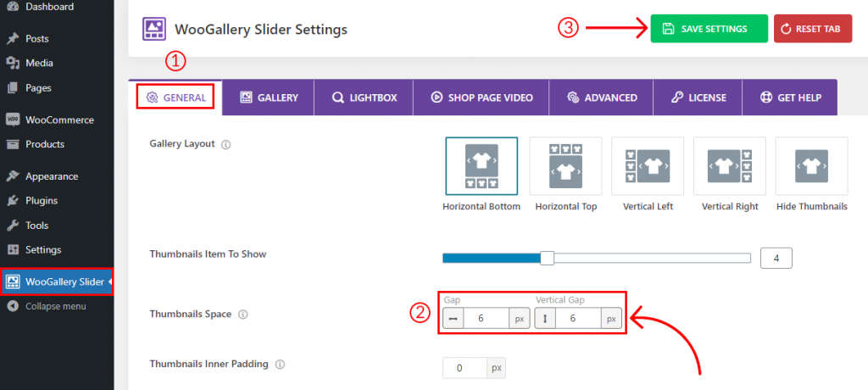Click the Appearance paintbrush icon
868x390 pixels.
12,176
